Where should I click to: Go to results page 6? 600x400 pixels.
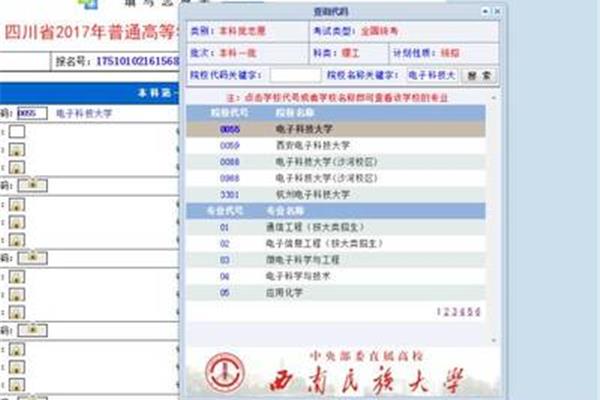click(x=478, y=312)
